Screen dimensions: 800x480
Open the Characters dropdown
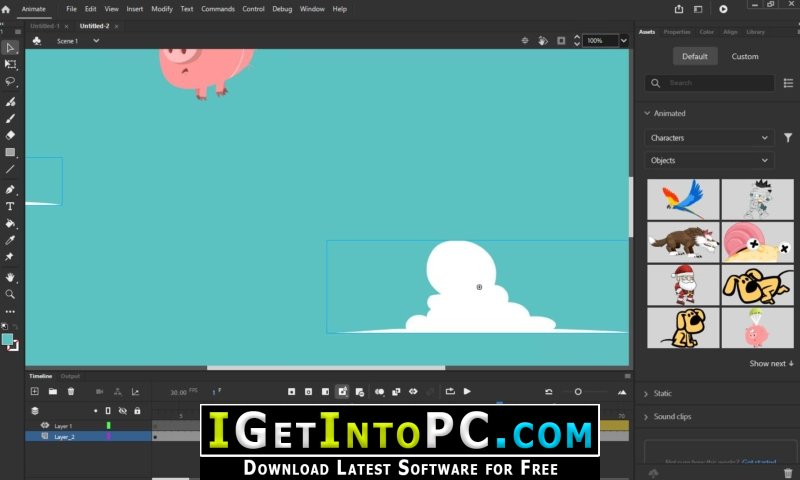[x=709, y=138]
